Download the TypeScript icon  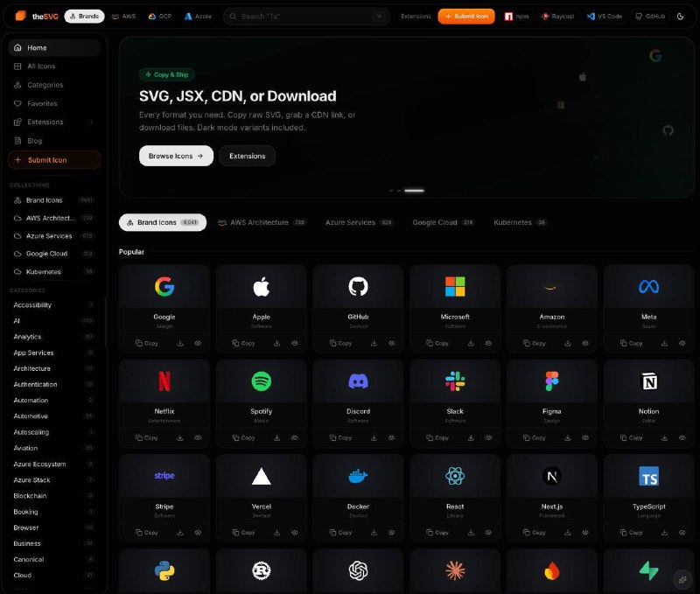[664, 533]
